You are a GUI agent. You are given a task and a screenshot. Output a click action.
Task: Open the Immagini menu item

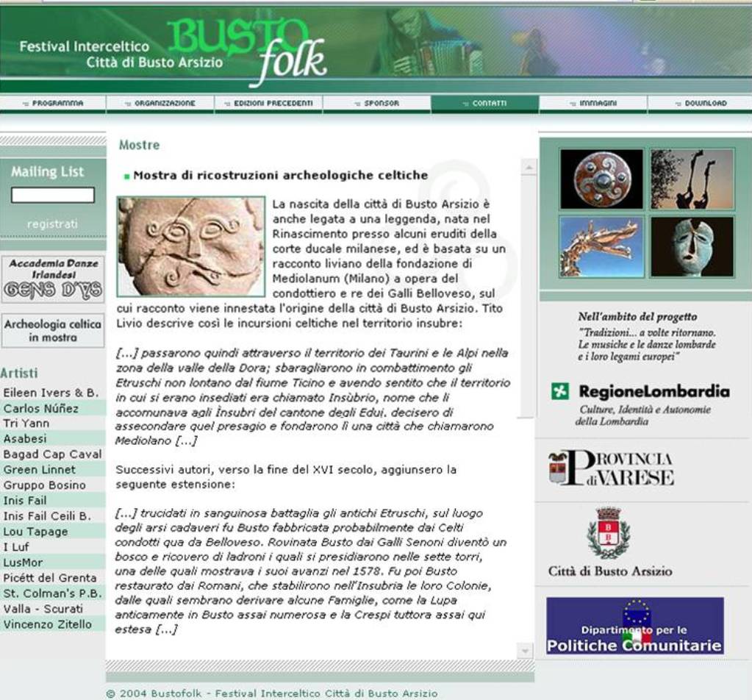point(593,103)
